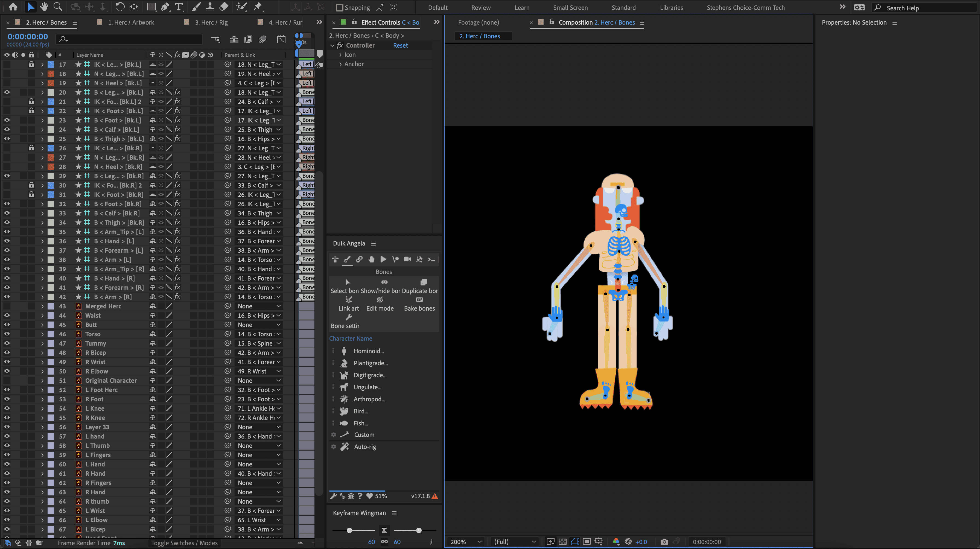This screenshot has height=549, width=980.
Task: Expand the Icon property group
Action: 340,55
